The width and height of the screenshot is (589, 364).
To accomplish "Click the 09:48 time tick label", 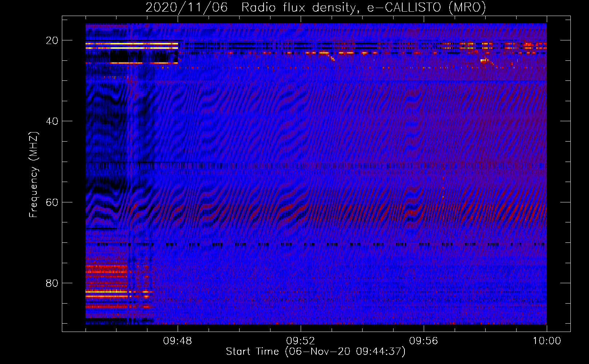I will click(x=177, y=341).
